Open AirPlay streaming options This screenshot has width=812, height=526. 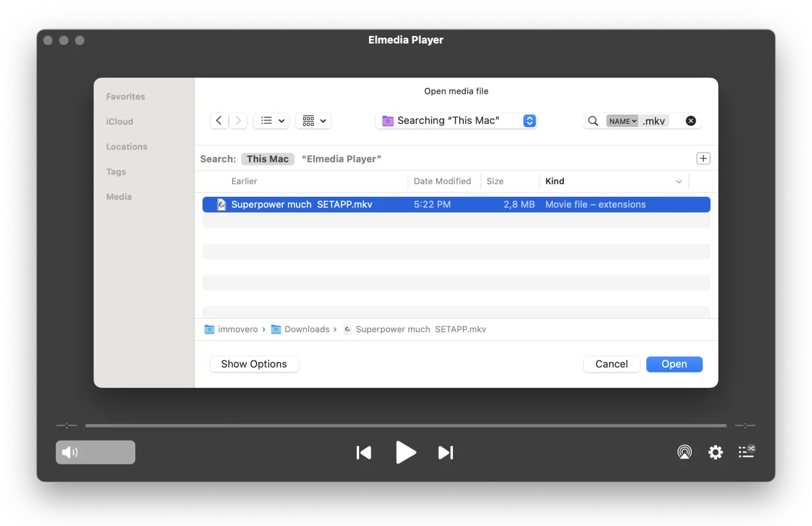click(684, 452)
